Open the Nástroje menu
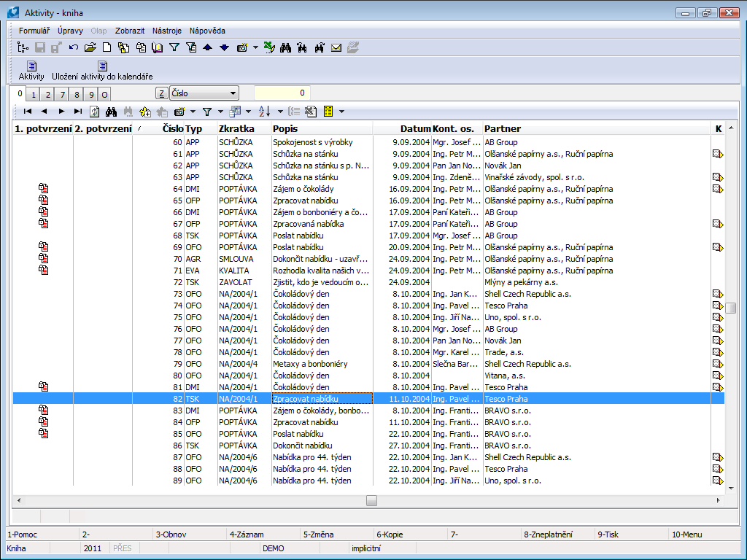Viewport: 747px width, 560px height. coord(167,31)
